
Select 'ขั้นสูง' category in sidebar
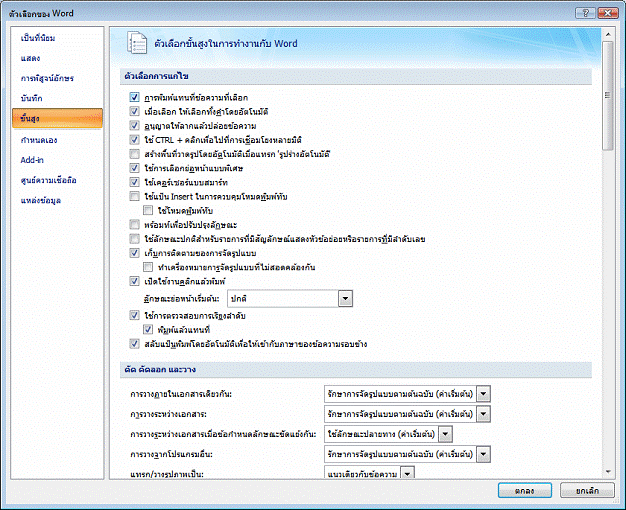57,119
